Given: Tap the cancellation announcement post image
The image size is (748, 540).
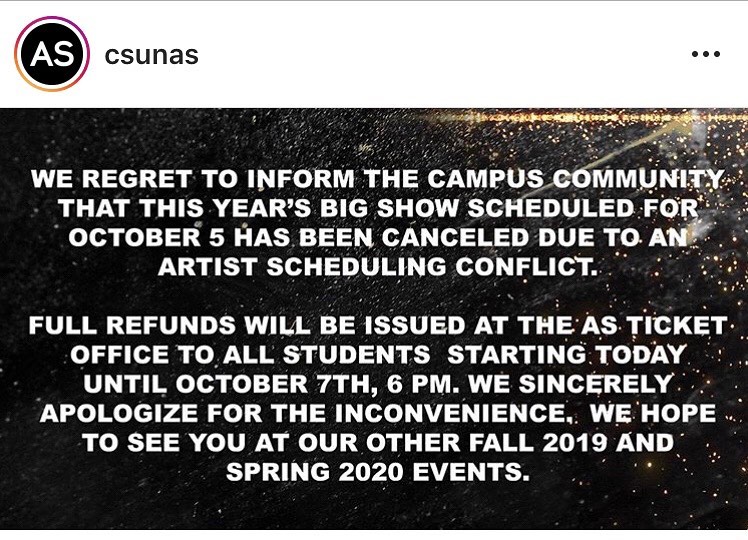Looking at the screenshot, I should 374,319.
